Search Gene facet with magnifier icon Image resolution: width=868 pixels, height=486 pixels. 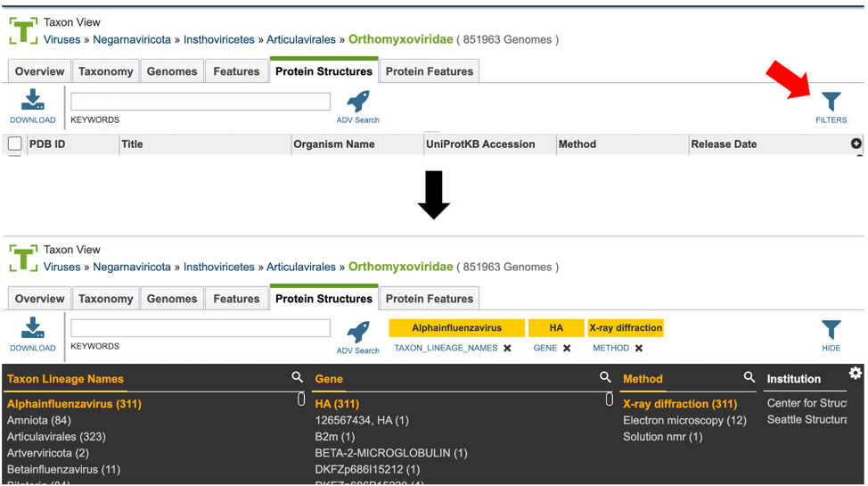[x=605, y=377]
